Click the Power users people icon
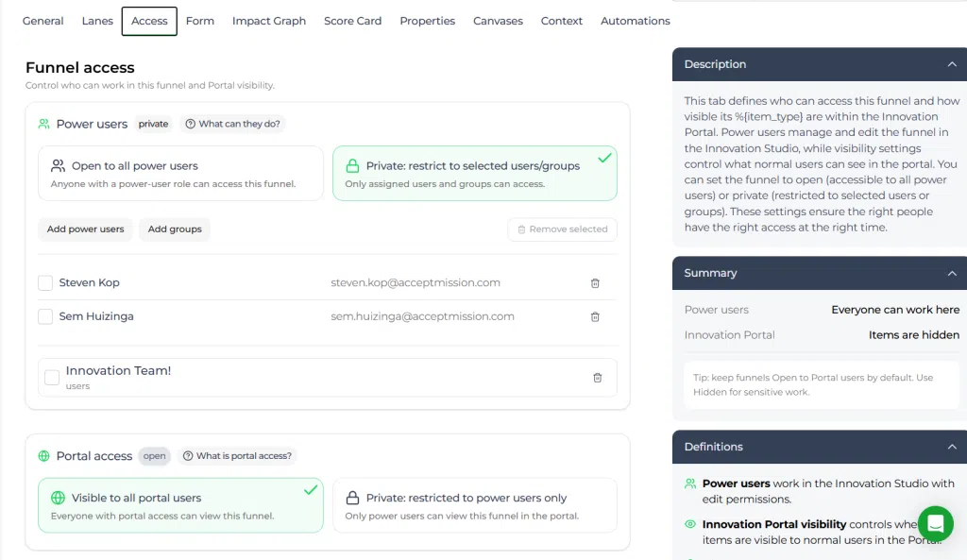 point(43,124)
